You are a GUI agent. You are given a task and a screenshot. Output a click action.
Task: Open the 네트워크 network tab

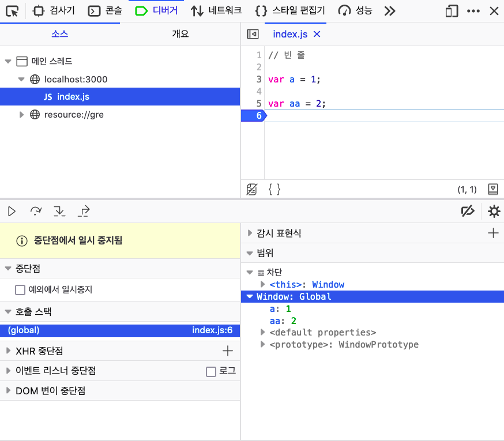click(216, 11)
